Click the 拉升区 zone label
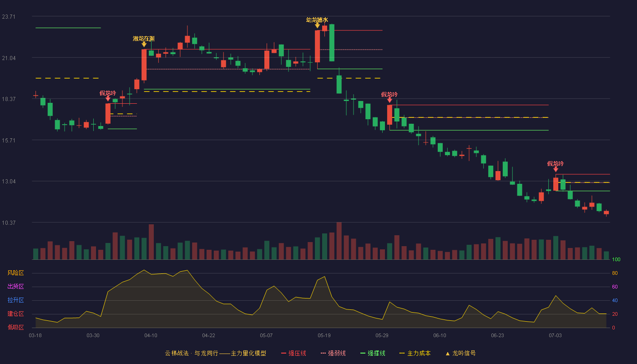The height and width of the screenshot is (364, 637). (x=15, y=300)
